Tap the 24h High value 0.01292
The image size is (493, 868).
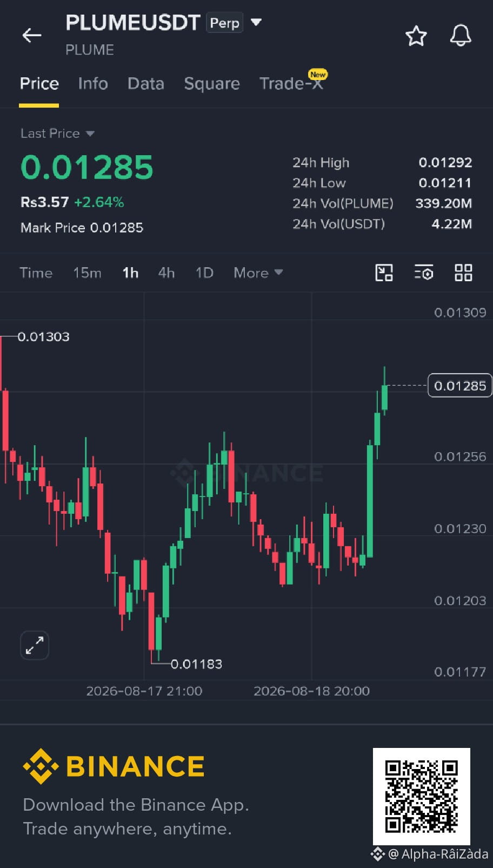[445, 162]
